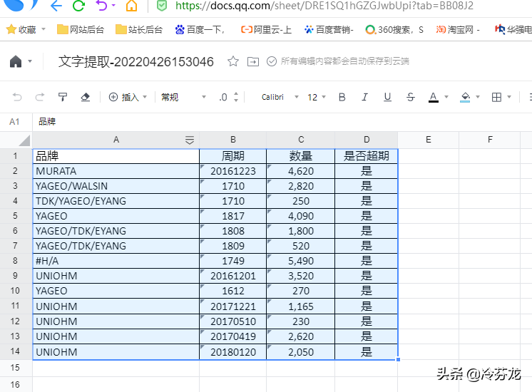Open 淘宝网 bookmark
Viewport: 532px width, 392px height.
(x=458, y=30)
